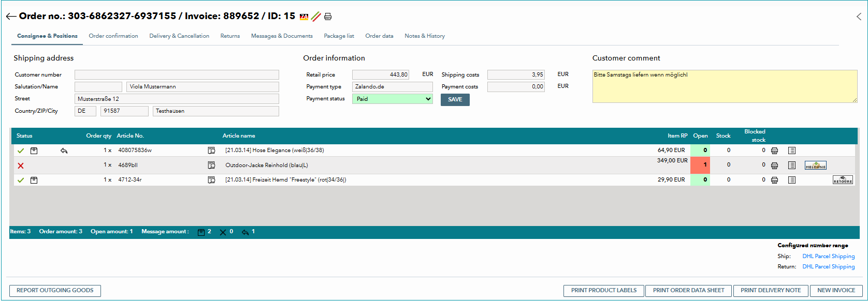Screen dimensions: 868x301
Task: Click Shipping costs field 3,95
Action: [x=516, y=75]
